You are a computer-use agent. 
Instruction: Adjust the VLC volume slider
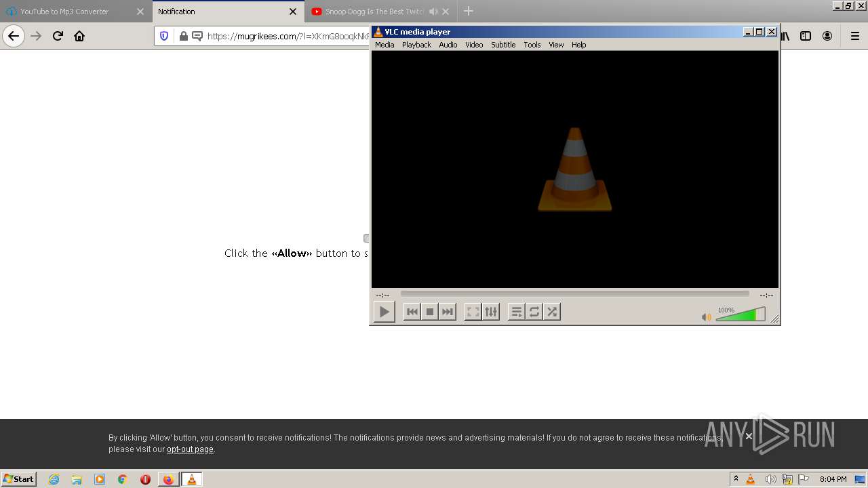coord(741,314)
